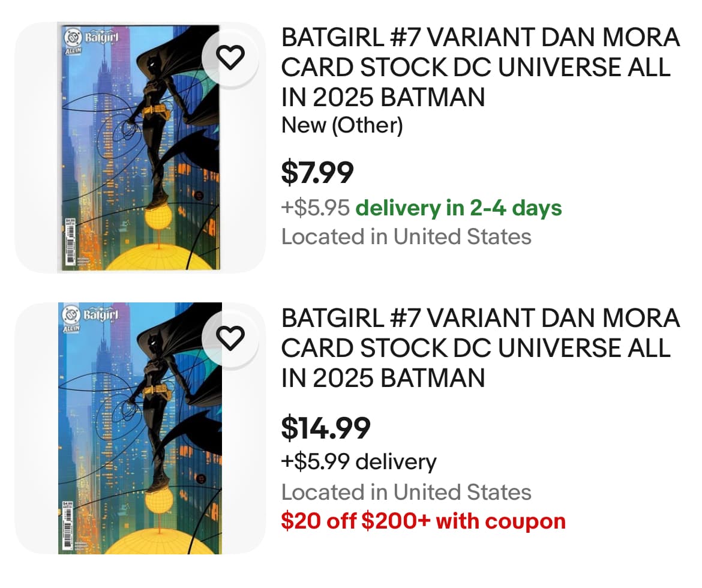This screenshot has width=702, height=588.
Task: Click the $14.99 price
Action: point(326,427)
